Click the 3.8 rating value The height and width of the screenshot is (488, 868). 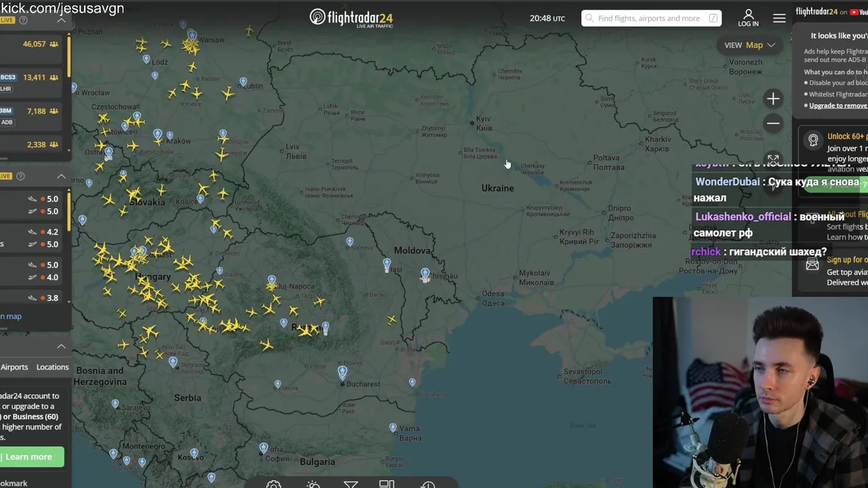(x=52, y=298)
